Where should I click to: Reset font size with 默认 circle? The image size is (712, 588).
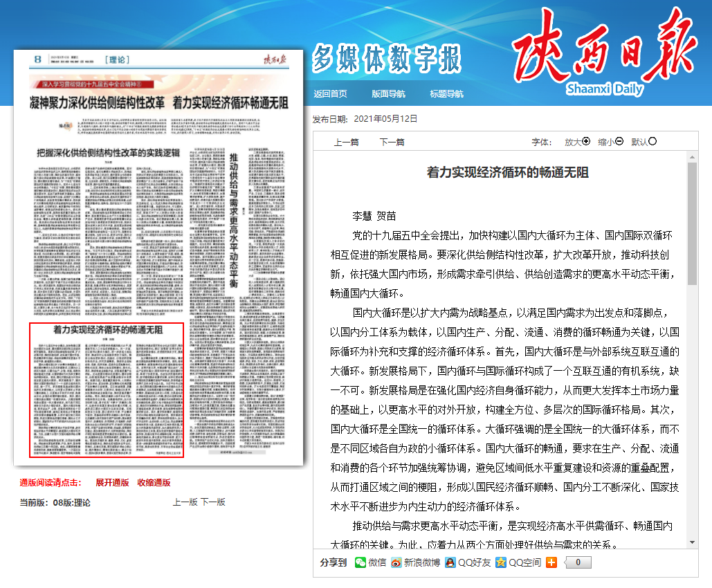652,141
